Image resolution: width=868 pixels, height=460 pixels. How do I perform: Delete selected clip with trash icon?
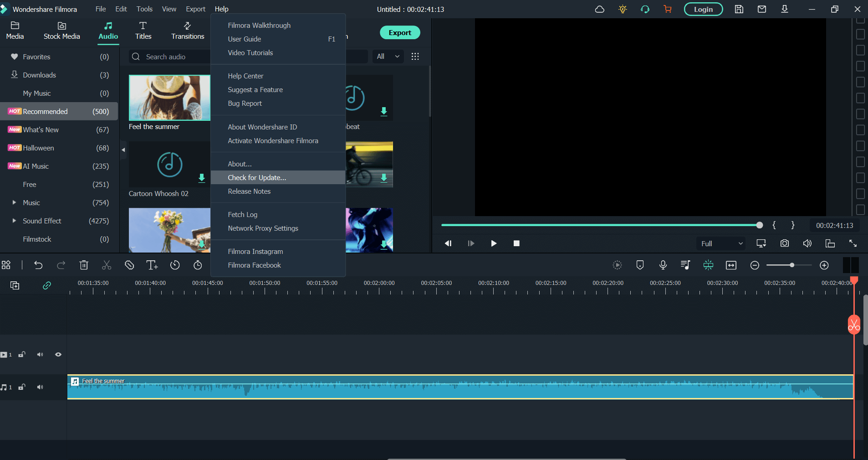(84, 265)
